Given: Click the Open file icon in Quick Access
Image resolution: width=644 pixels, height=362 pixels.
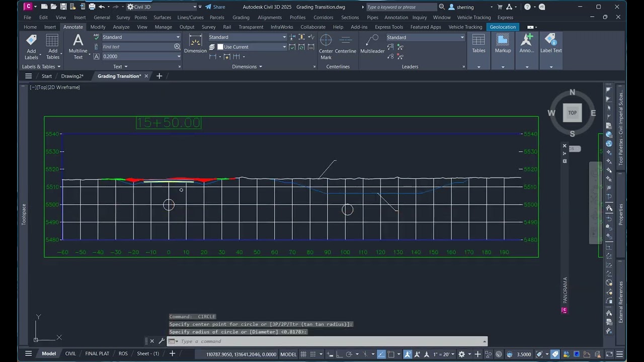Looking at the screenshot, I should [x=54, y=7].
